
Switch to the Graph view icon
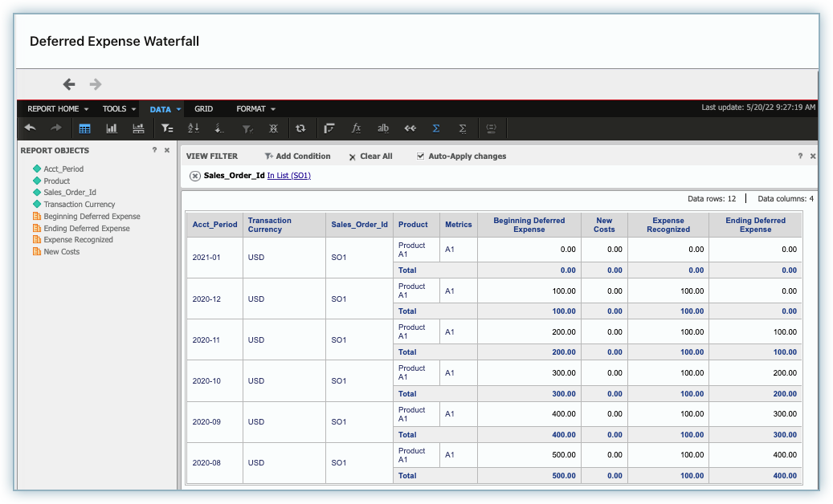112,128
